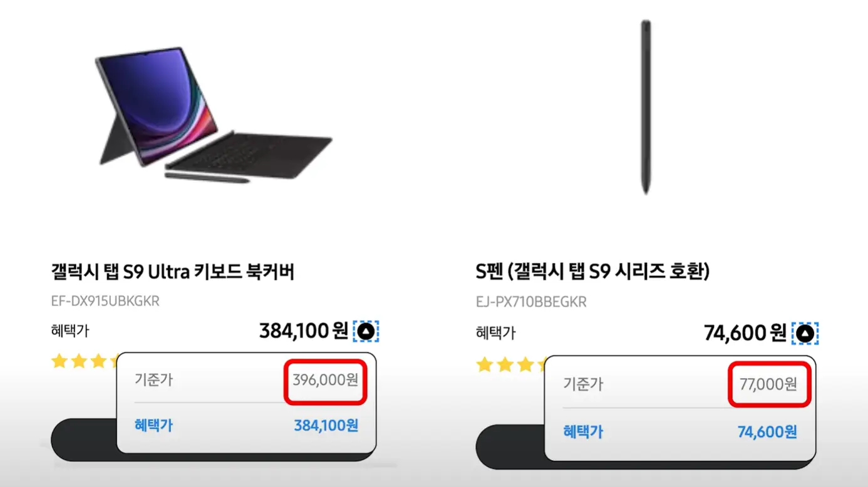Open S펜 (갤럭시 탭 S9 시리즈 호환) title

tap(592, 272)
